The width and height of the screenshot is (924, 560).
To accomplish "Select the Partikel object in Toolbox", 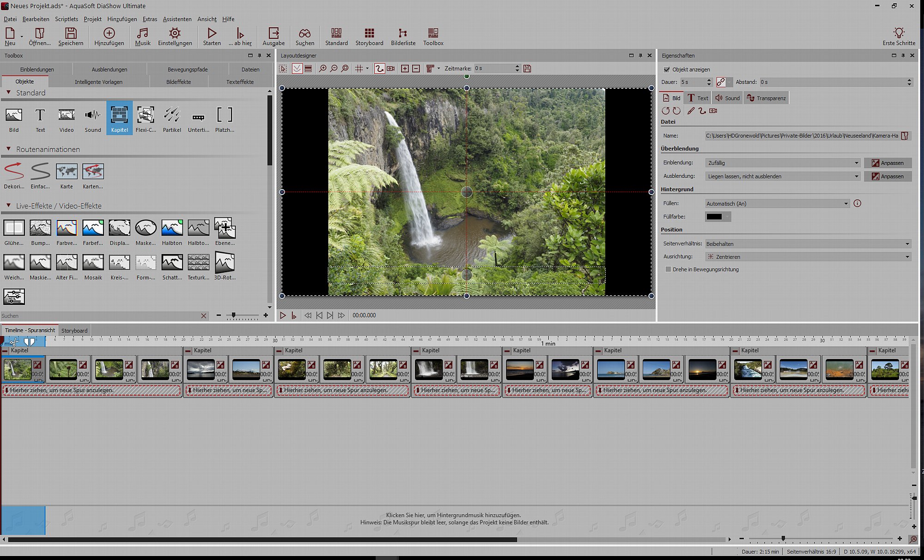I will 172,119.
